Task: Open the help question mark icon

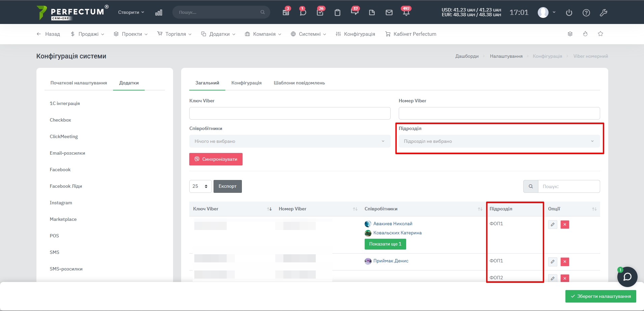Action: 586,12
